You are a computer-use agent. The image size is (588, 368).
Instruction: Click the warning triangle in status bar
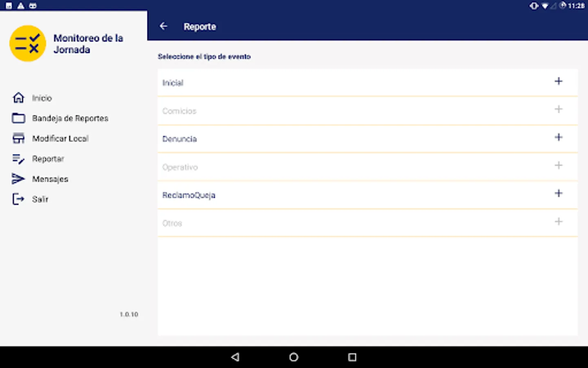tap(21, 6)
